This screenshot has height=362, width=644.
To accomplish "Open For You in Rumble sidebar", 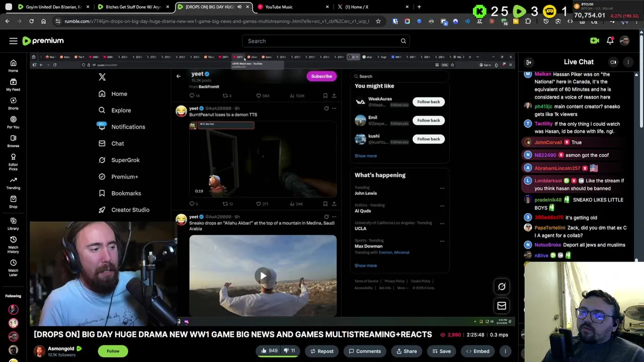I will click(13, 122).
